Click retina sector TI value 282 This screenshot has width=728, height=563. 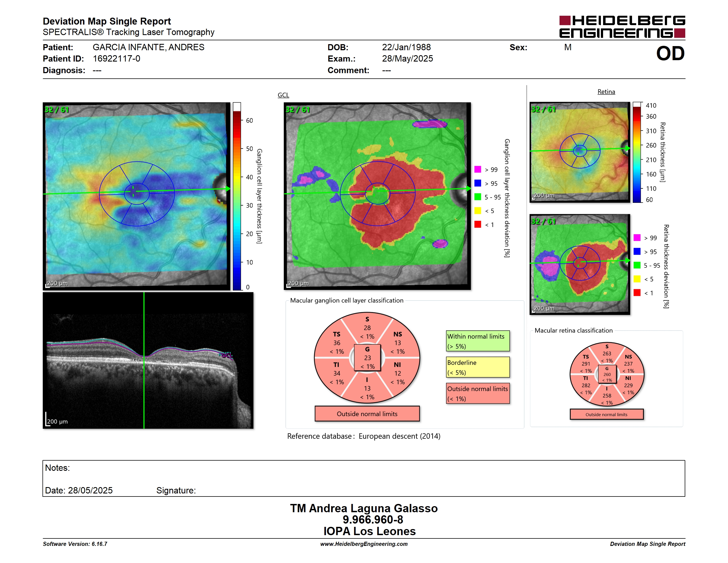pos(586,385)
